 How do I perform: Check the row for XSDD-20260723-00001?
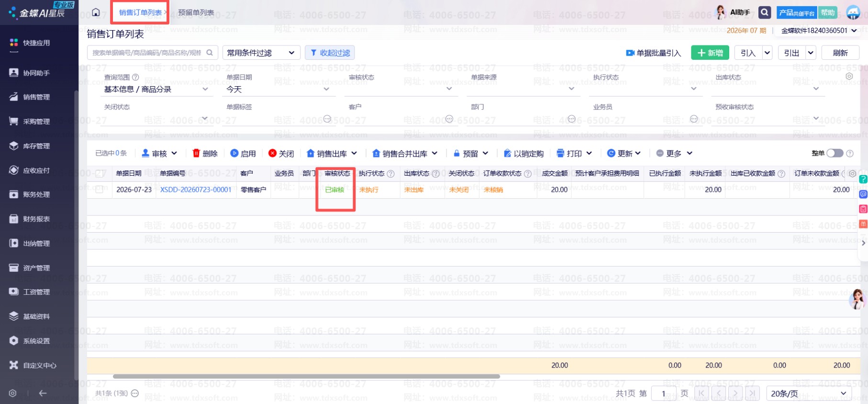click(x=100, y=190)
